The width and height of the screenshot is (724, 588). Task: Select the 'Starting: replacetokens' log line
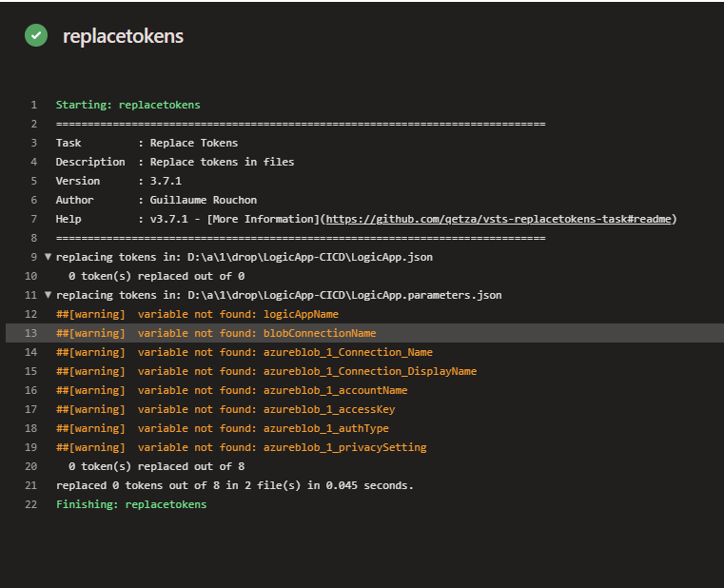pyautogui.click(x=127, y=105)
